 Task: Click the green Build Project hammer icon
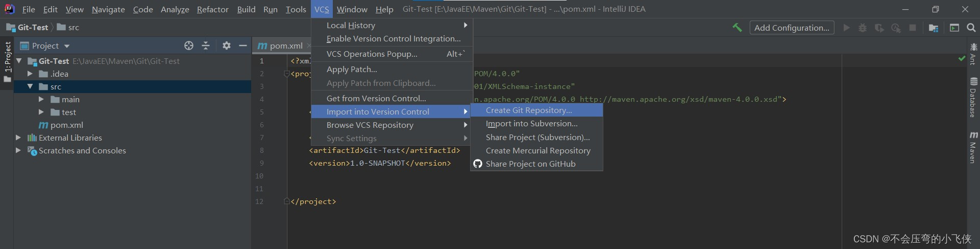click(737, 28)
